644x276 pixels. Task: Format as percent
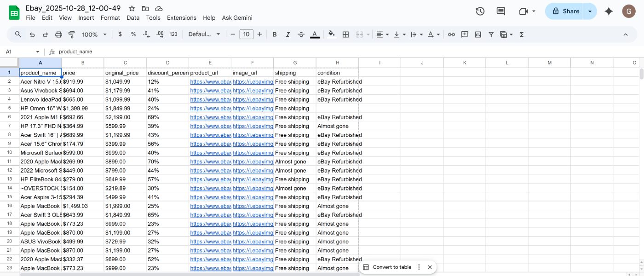[x=133, y=34]
